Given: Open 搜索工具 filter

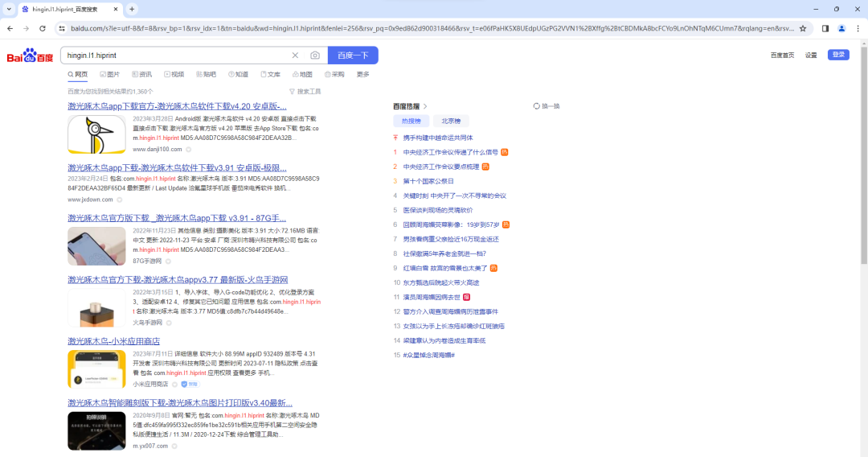Looking at the screenshot, I should coord(305,92).
